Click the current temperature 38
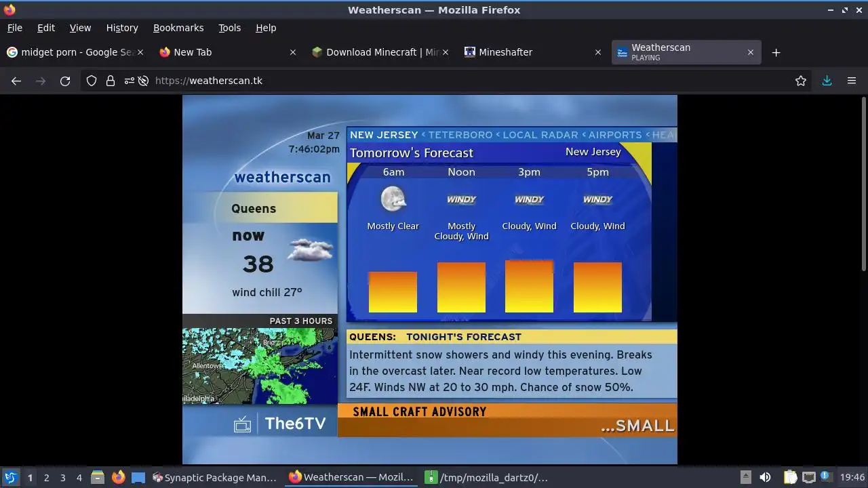Viewport: 868px width, 488px height. click(258, 264)
